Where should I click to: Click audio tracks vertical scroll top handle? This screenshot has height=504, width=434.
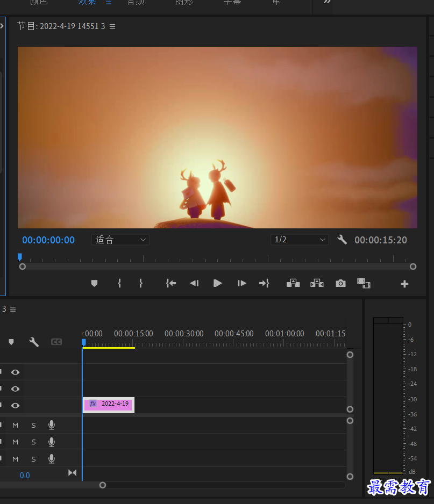point(350,421)
